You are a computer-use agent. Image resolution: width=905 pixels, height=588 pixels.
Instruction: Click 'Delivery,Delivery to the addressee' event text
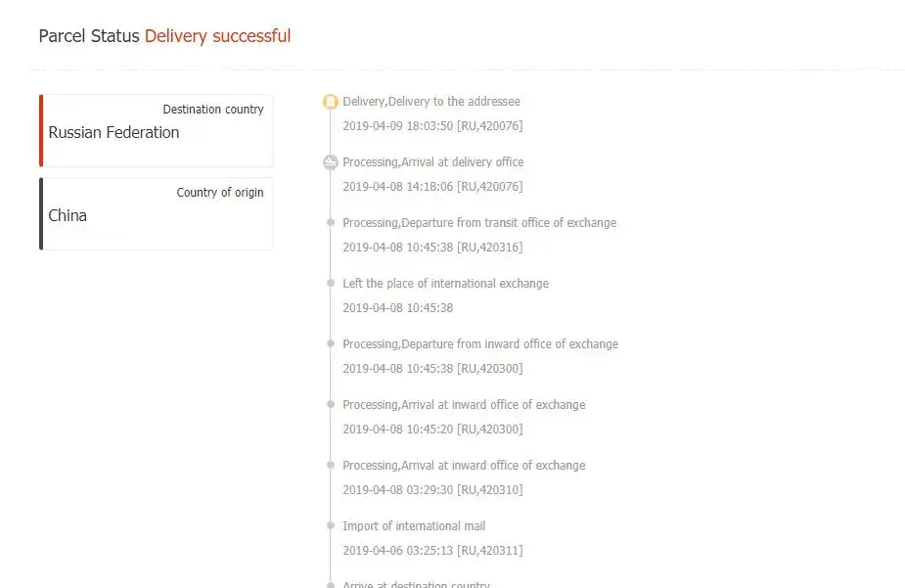[x=431, y=102]
